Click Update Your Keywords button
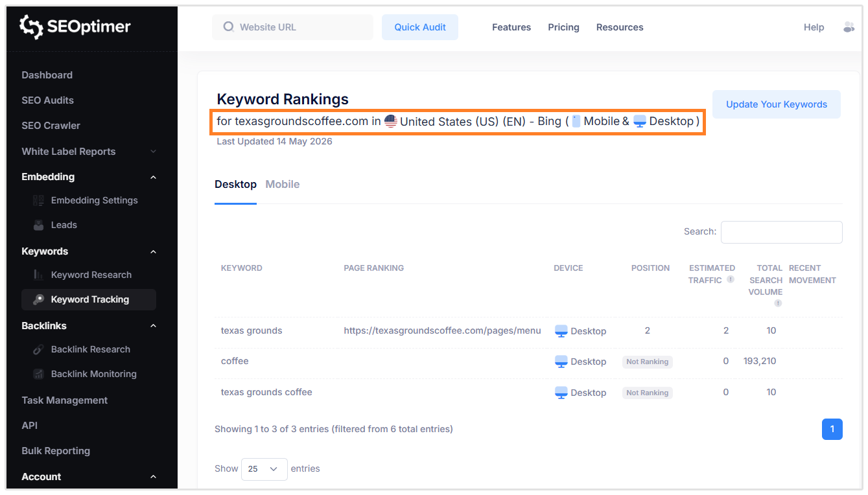 click(777, 104)
